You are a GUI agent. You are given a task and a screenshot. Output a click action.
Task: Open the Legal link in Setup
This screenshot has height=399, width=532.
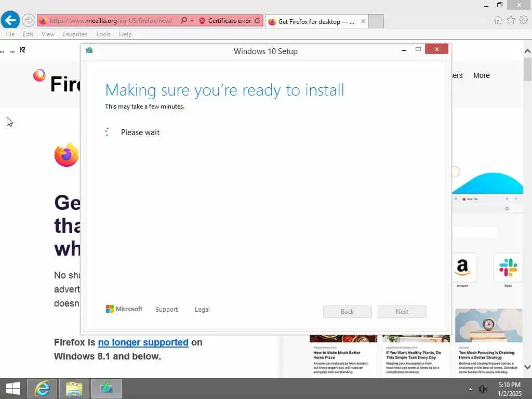click(202, 310)
